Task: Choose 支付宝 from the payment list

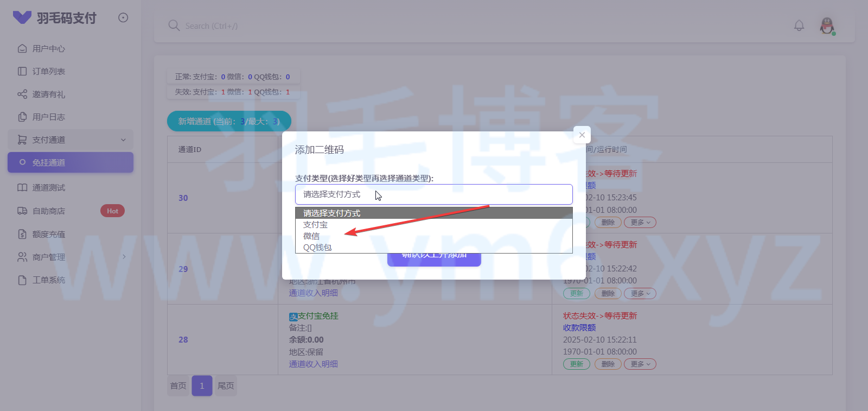Action: tap(433, 224)
